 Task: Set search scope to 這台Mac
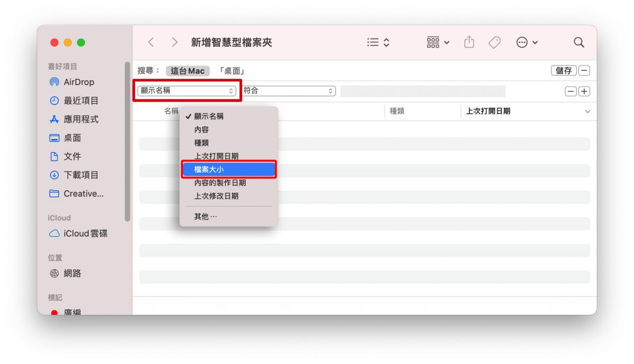(188, 71)
